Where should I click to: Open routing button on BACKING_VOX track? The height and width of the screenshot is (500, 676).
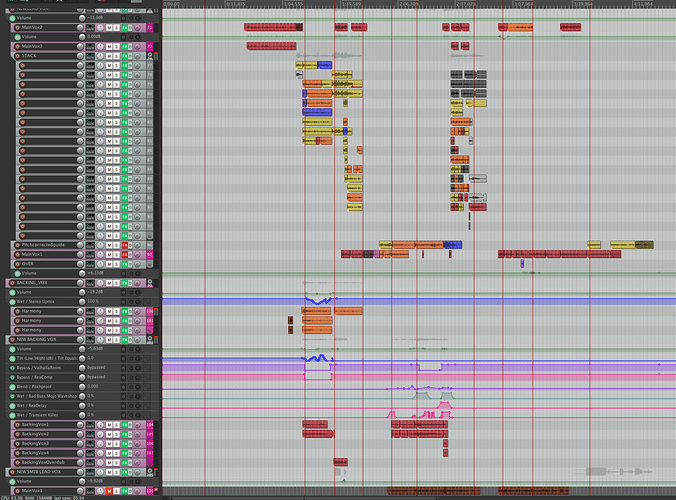tap(90, 283)
